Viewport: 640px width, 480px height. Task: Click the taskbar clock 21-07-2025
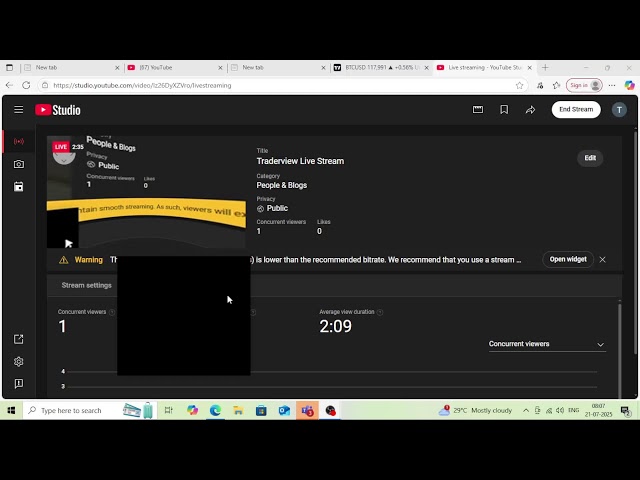coord(598,410)
